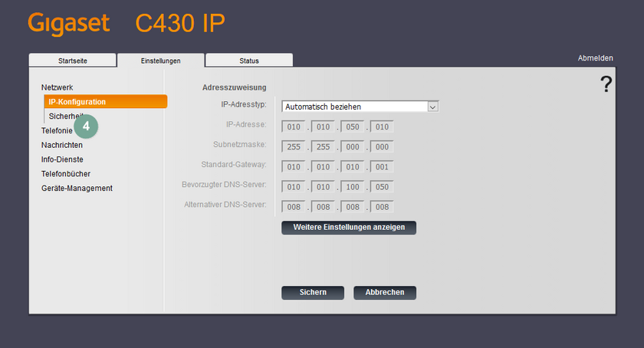The width and height of the screenshot is (644, 348).
Task: Cancel changes with the Abbrechen button
Action: click(385, 293)
